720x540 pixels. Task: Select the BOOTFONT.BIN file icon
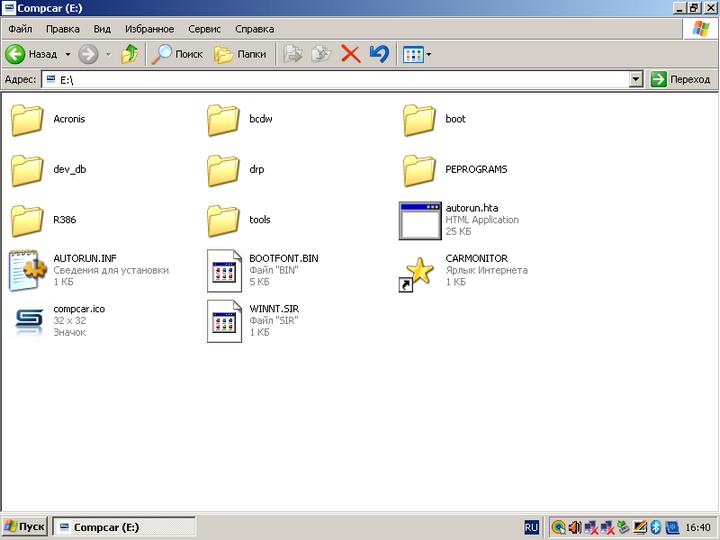[x=224, y=270]
